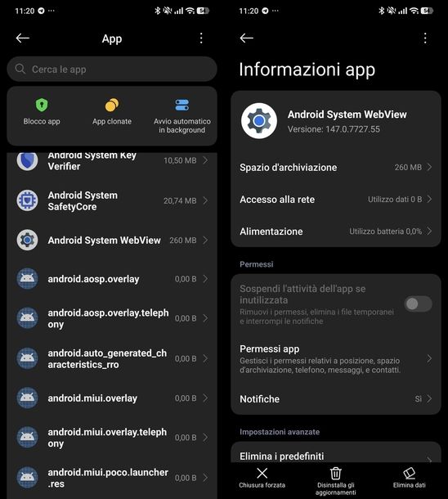
Task: Expand Android System SafetyCore row chevron
Action: point(205,200)
